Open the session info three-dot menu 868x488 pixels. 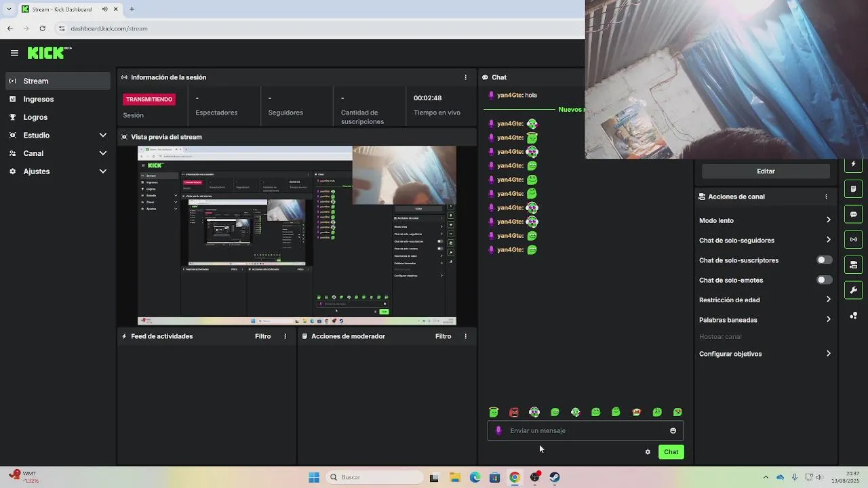point(465,77)
